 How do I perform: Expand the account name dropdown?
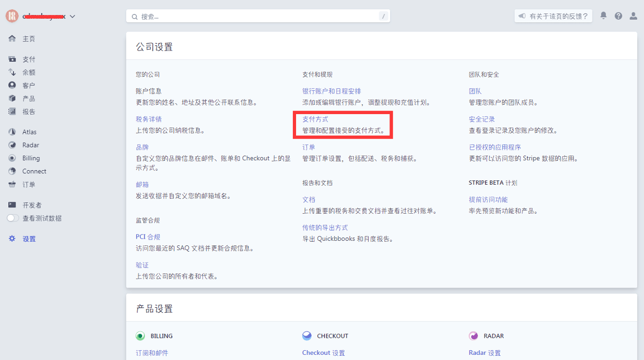72,16
